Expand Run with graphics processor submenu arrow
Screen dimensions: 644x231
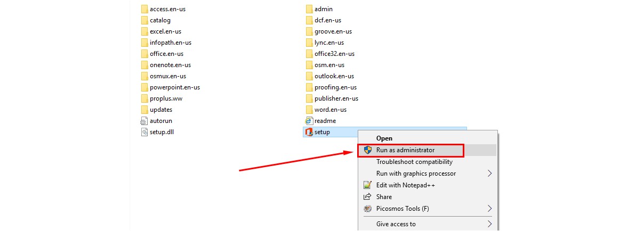[x=489, y=174]
